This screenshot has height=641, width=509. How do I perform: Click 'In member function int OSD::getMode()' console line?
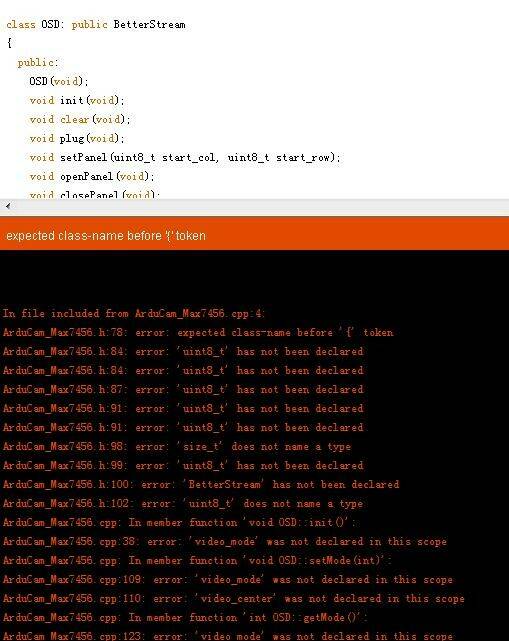(184, 617)
